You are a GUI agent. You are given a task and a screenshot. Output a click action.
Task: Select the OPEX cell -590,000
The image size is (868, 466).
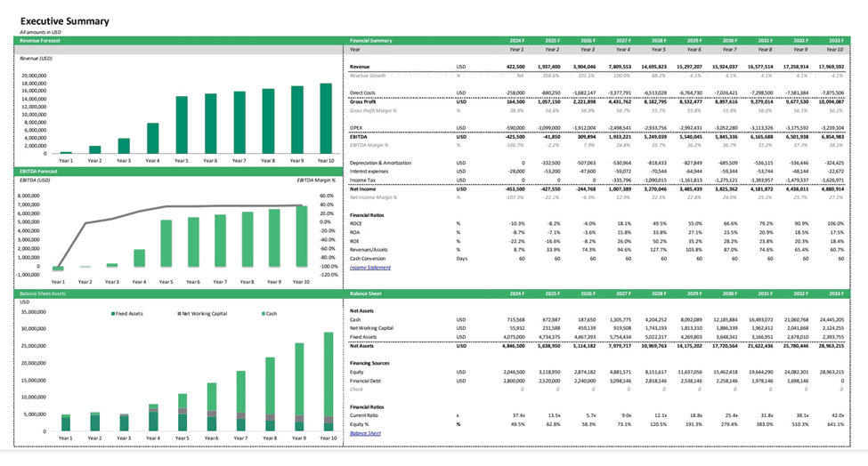(x=515, y=128)
